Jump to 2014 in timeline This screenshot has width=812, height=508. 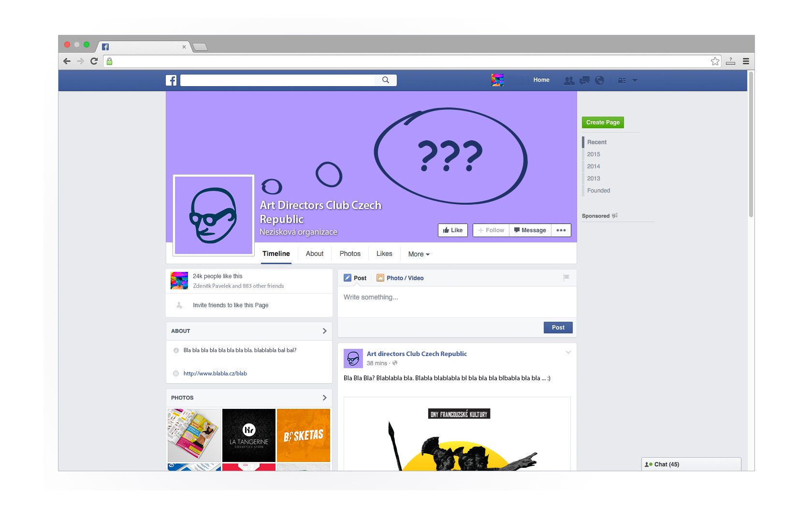594,166
